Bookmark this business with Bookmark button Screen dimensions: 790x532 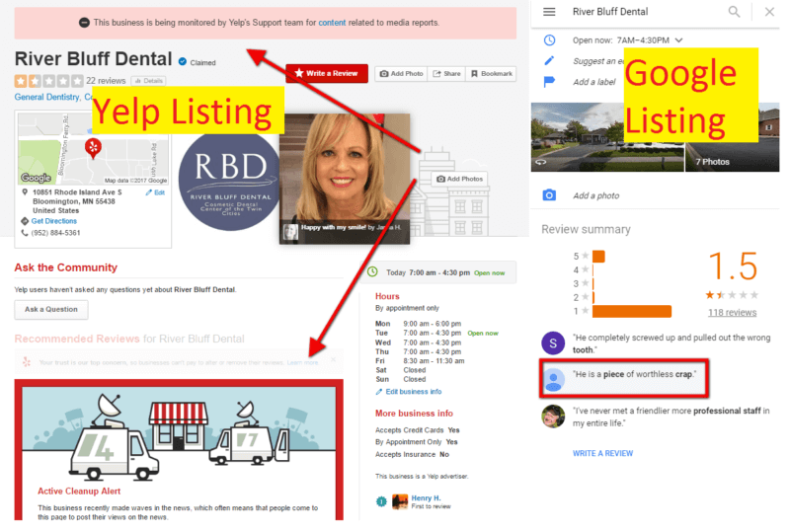pos(491,74)
